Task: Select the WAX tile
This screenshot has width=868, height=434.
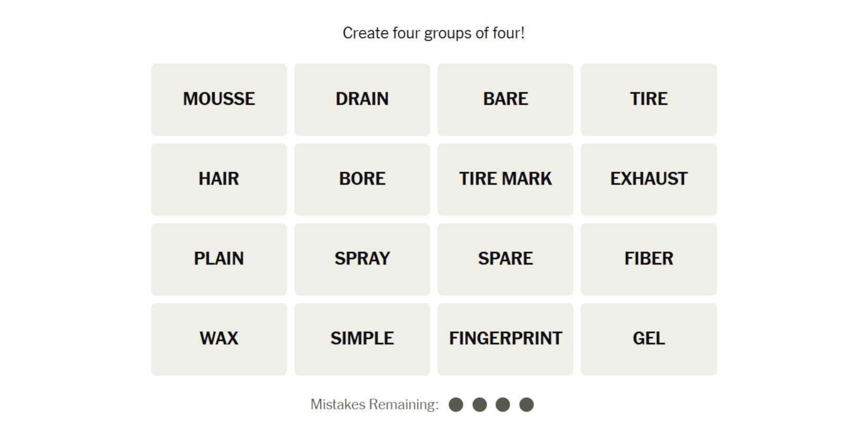Action: pyautogui.click(x=219, y=339)
